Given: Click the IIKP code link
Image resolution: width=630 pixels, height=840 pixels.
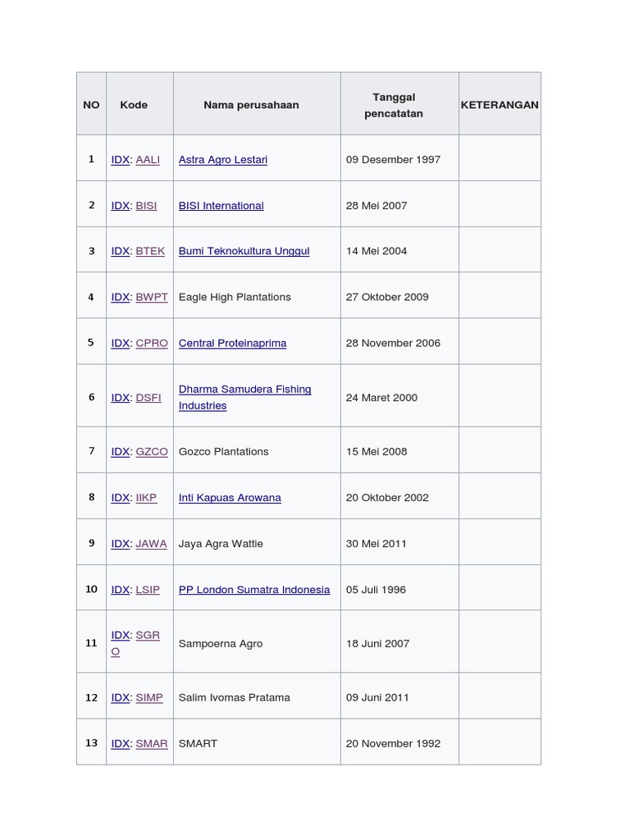Looking at the screenshot, I should (146, 498).
